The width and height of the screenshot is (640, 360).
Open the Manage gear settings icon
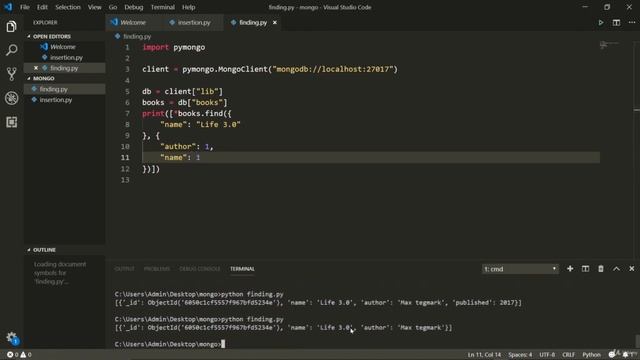pos(11,337)
